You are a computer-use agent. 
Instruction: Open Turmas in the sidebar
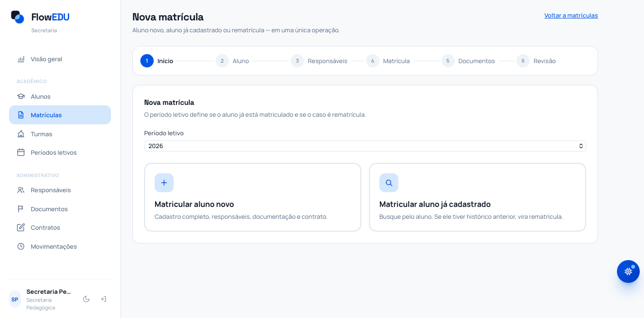pos(60,134)
